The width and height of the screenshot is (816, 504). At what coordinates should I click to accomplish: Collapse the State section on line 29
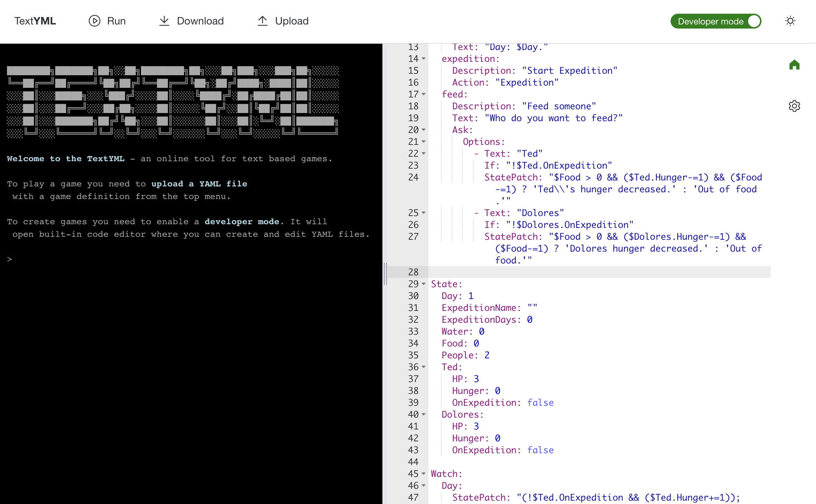click(x=424, y=284)
